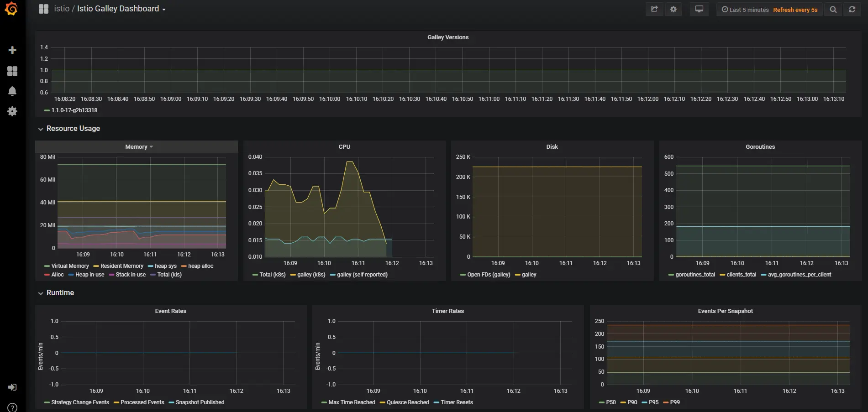Zoom out time range with magnifier icon

[x=833, y=9]
